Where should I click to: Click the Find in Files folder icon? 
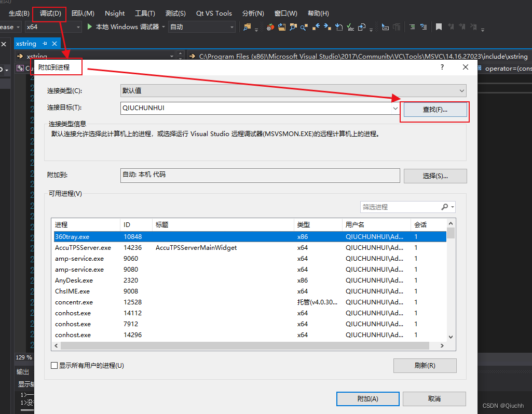pos(247,27)
